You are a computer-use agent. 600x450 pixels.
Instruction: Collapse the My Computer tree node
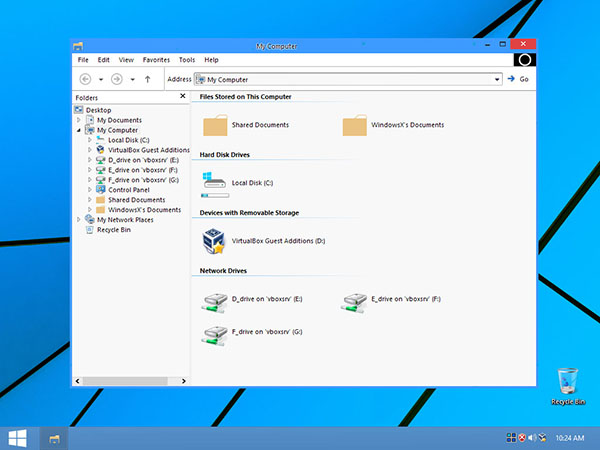79,130
